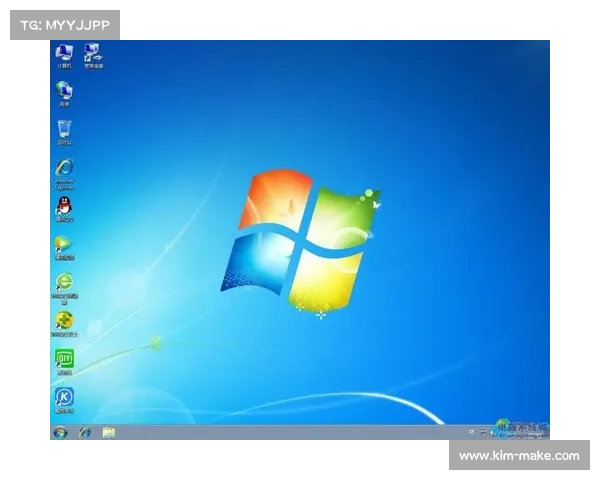Select the Tencent Video play-arrow shortcut
Viewport: 600px width, 480px height.
[64, 248]
